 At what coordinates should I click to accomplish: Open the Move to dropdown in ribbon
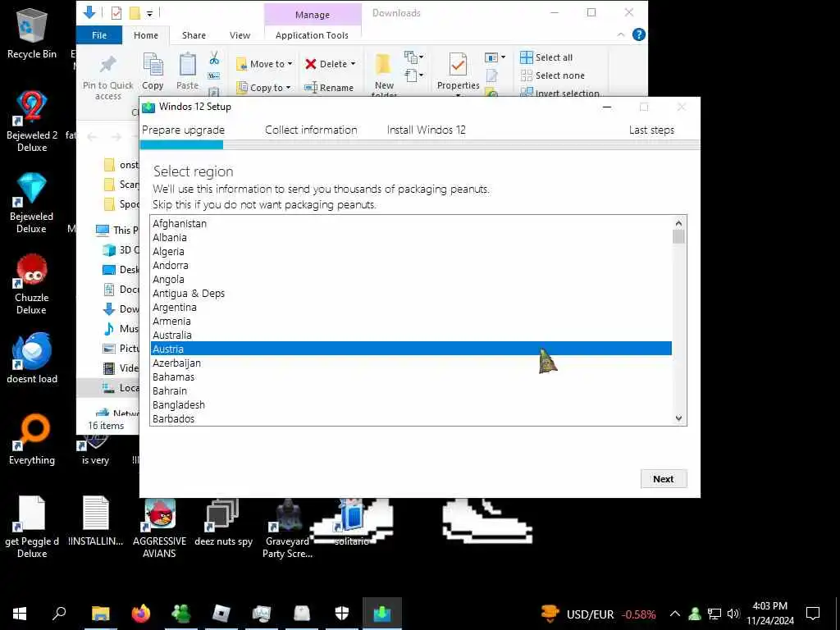[x=264, y=64]
